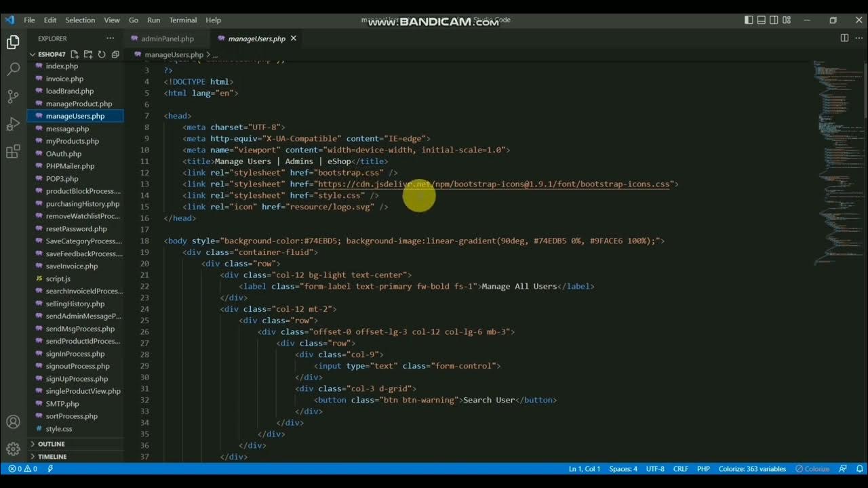Image resolution: width=868 pixels, height=488 pixels.
Task: Open the Selection menu
Action: click(x=80, y=20)
